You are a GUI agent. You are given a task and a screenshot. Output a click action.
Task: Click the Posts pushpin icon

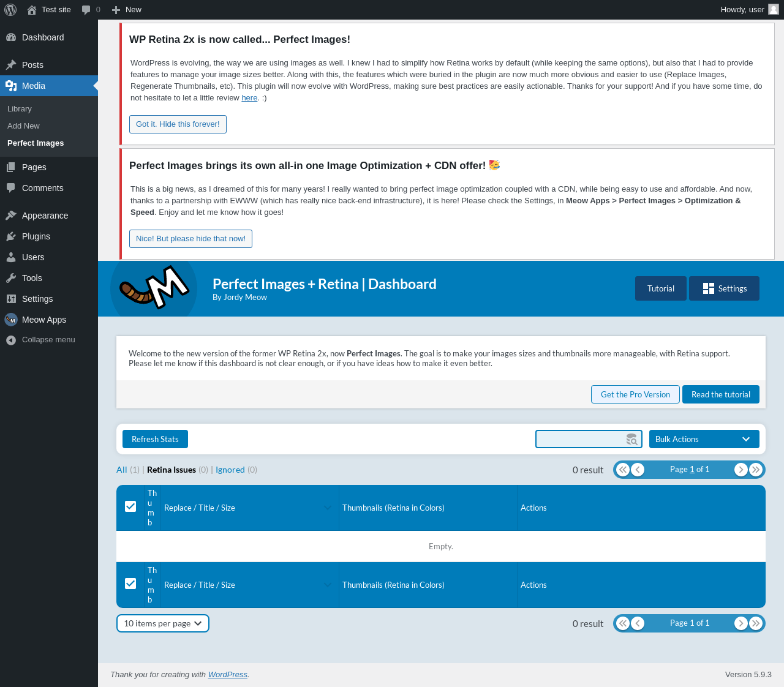point(11,65)
